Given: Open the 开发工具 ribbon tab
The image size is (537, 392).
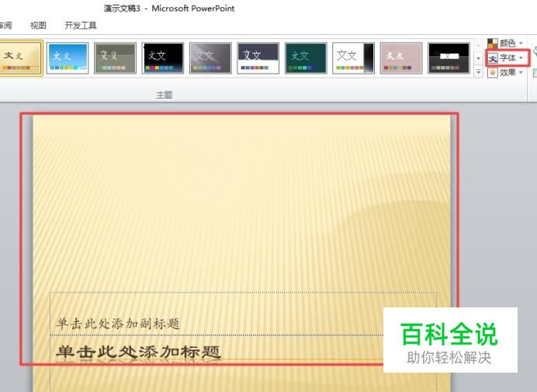Looking at the screenshot, I should click(81, 26).
